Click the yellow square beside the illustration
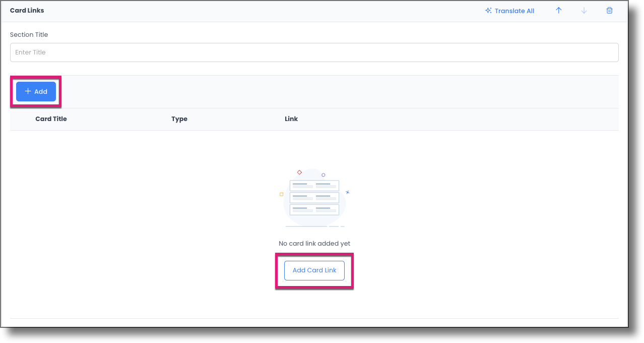 [281, 194]
